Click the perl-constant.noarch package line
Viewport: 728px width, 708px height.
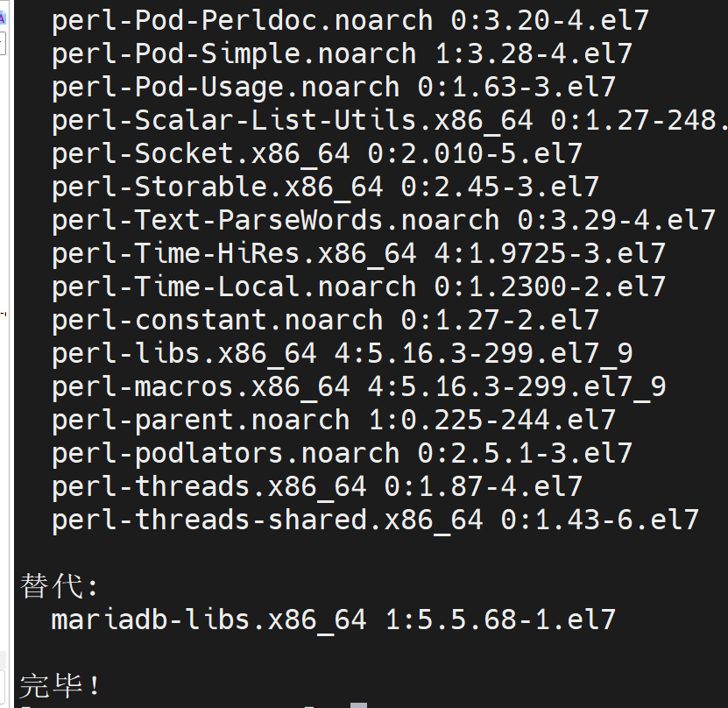pyautogui.click(x=324, y=320)
